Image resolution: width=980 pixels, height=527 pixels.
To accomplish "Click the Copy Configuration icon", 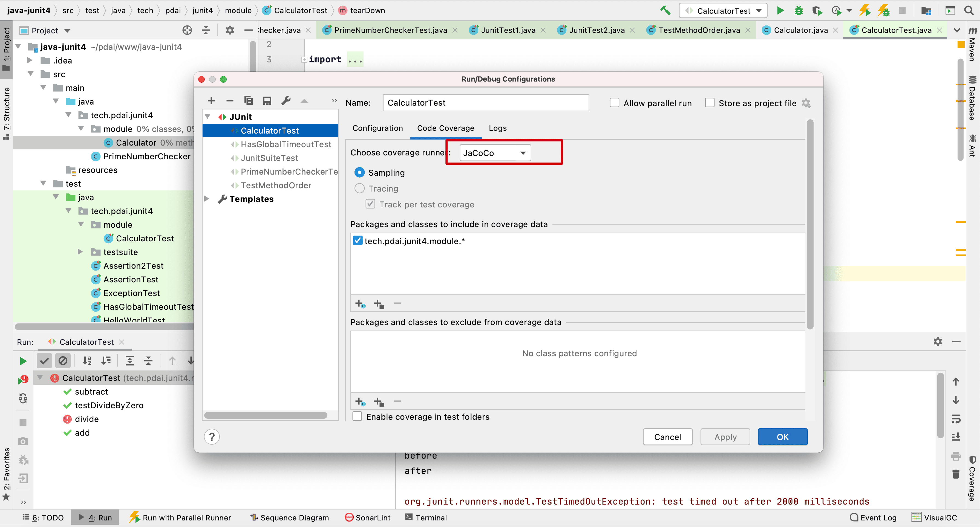I will point(249,101).
